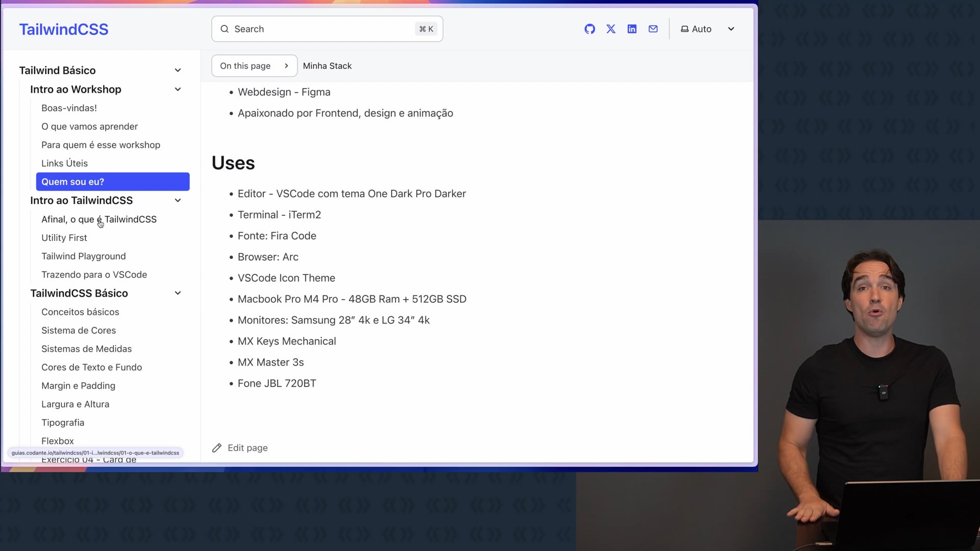The width and height of the screenshot is (980, 551).
Task: Open the Auto theme dropdown
Action: 731,29
